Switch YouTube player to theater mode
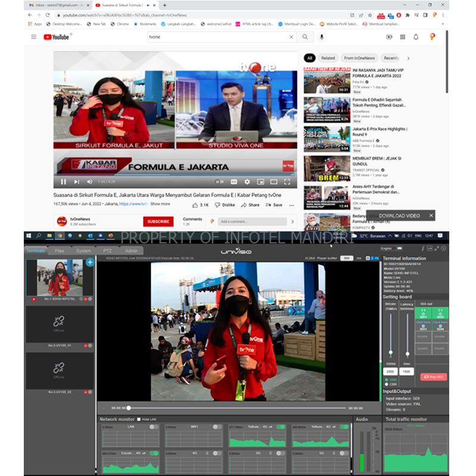Viewport: 476px width, 476px height. pos(274,181)
